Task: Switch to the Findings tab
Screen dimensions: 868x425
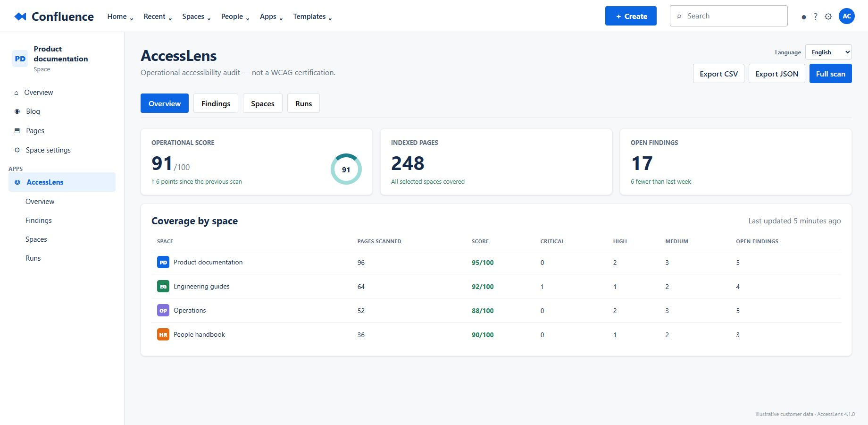Action: (216, 103)
